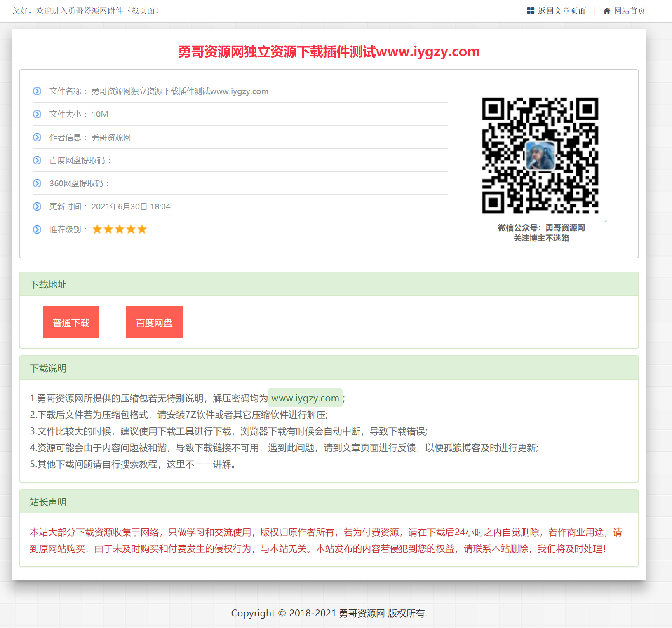The image size is (672, 628).
Task: Click the Copyright 2018-2021 footer text
Action: [329, 613]
